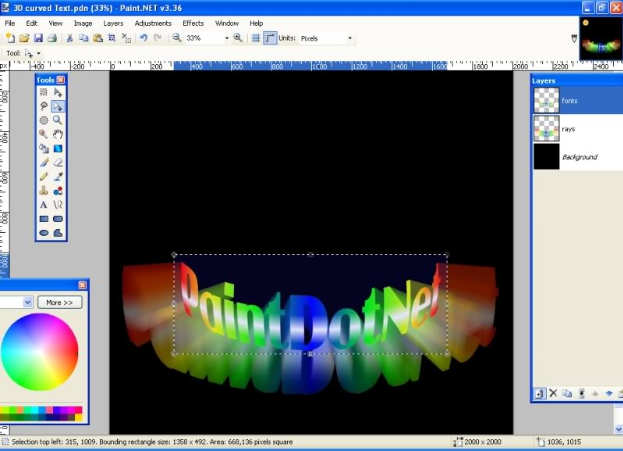Click the Copy icon in toolbar
Screen dimensions: 623x451
coord(83,38)
